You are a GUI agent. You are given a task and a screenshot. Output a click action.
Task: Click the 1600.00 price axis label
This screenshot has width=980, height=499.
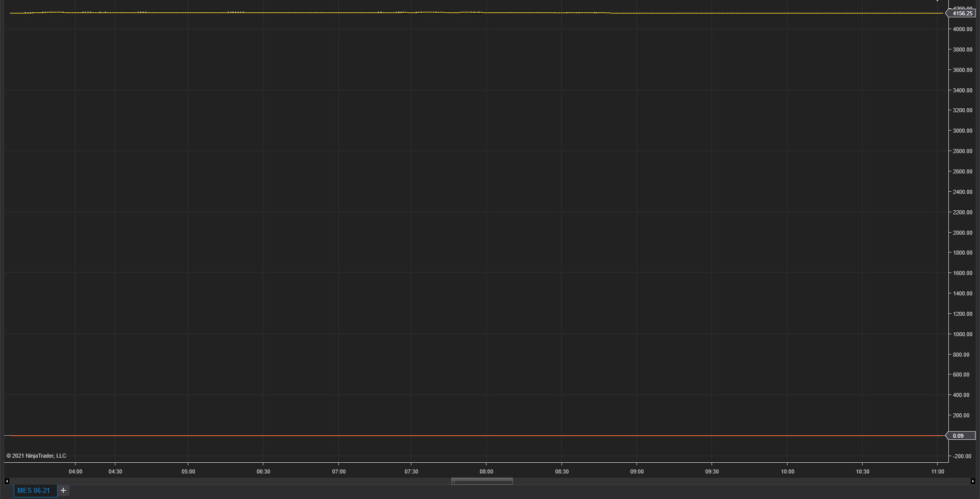pyautogui.click(x=962, y=273)
